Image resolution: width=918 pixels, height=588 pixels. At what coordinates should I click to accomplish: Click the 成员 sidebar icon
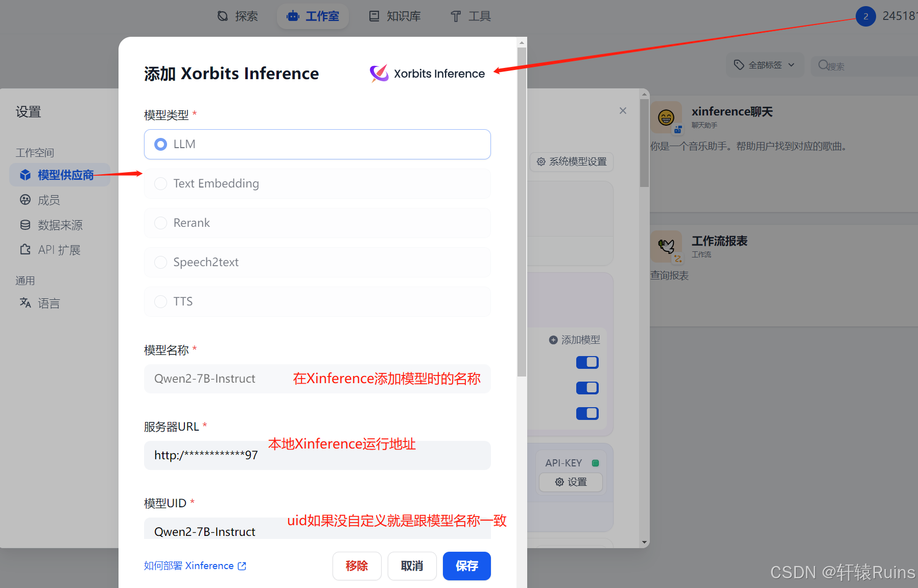coord(25,200)
